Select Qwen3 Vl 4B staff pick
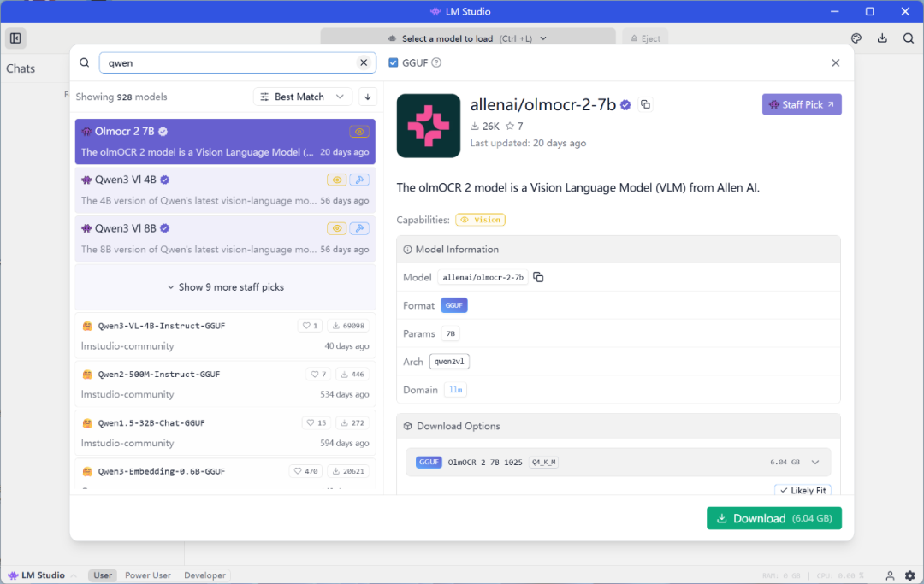 point(225,190)
